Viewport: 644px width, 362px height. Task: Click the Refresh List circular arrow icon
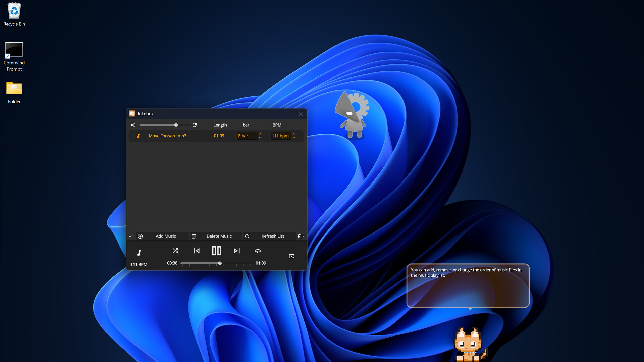point(247,236)
